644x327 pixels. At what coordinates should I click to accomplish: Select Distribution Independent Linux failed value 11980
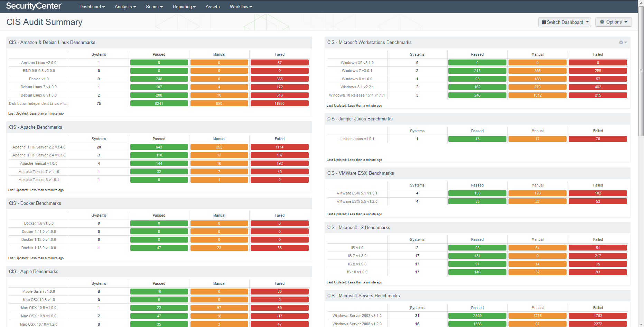279,103
